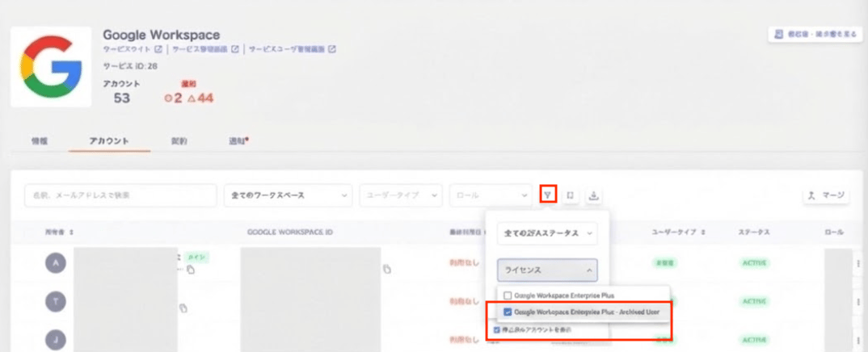Click the Google Workspace title
868x352 pixels.
(161, 35)
